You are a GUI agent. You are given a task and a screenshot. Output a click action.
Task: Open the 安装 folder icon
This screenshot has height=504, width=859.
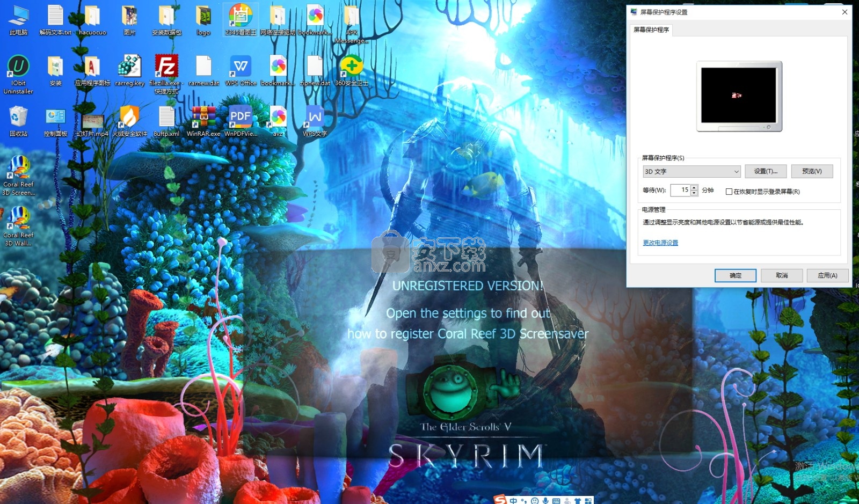point(55,71)
